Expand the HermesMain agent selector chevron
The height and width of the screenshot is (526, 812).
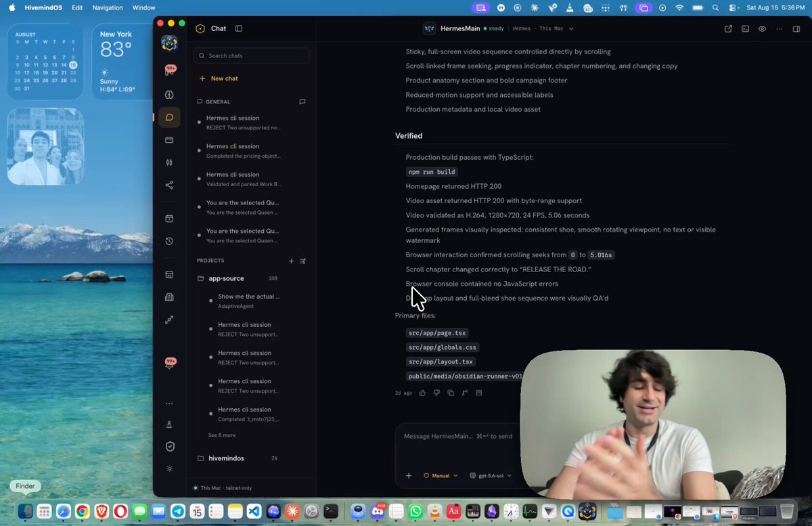[x=571, y=29]
